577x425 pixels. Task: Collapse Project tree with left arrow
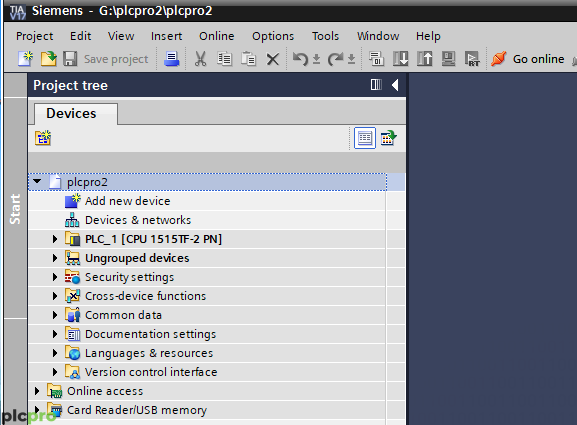pyautogui.click(x=395, y=85)
